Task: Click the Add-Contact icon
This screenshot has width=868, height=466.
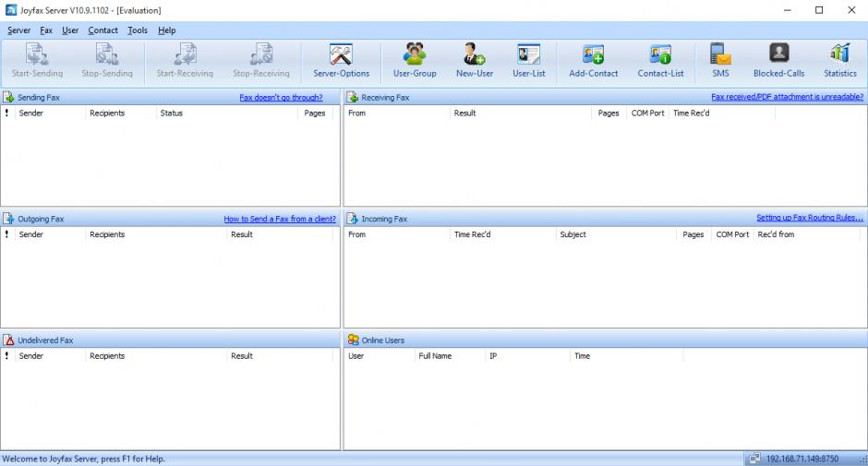Action: tap(594, 54)
